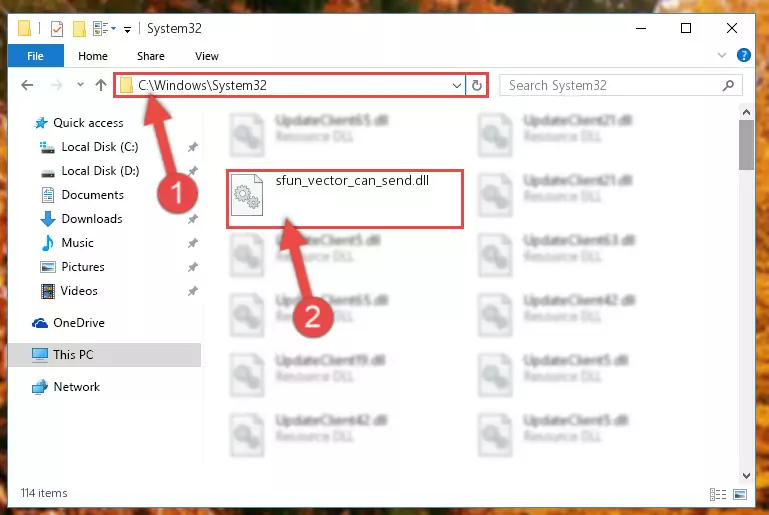Open Local Disk (D:) in the sidebar
769x515 pixels.
[100, 171]
